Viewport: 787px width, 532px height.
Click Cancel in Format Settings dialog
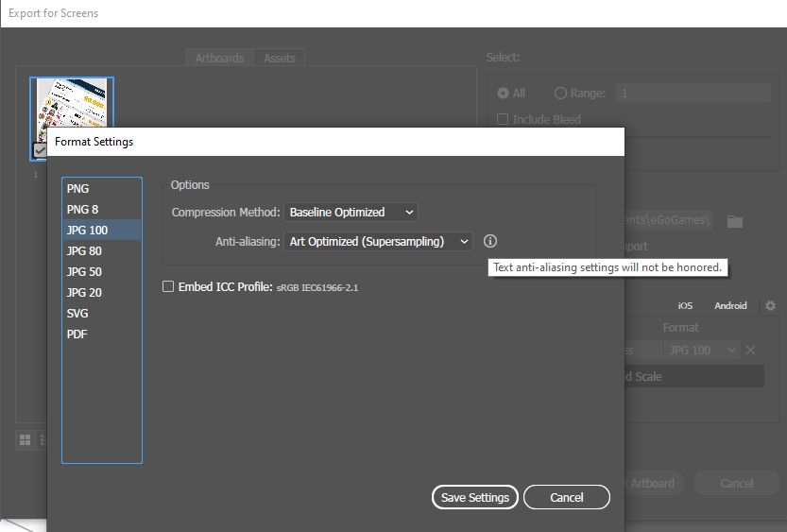(x=567, y=497)
